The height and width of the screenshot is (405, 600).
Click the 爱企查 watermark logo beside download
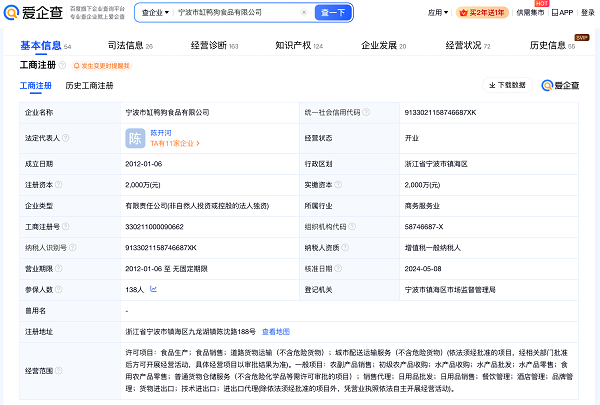click(x=561, y=86)
